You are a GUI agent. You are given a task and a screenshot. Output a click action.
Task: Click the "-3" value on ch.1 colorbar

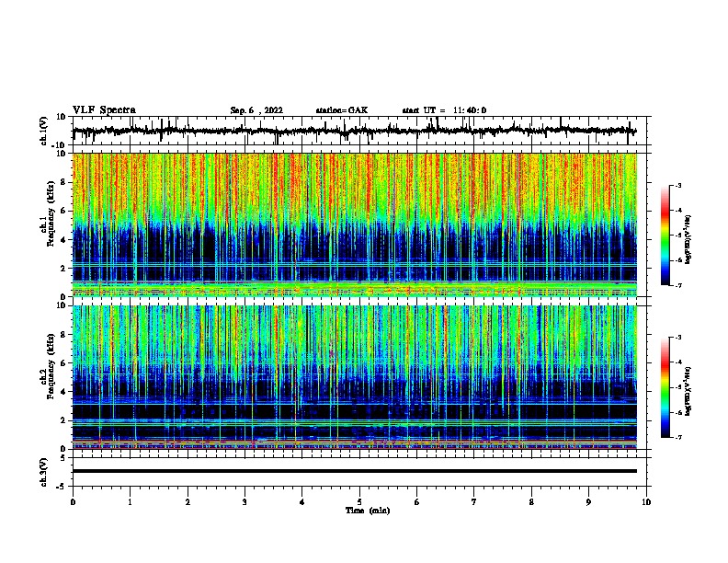click(677, 186)
